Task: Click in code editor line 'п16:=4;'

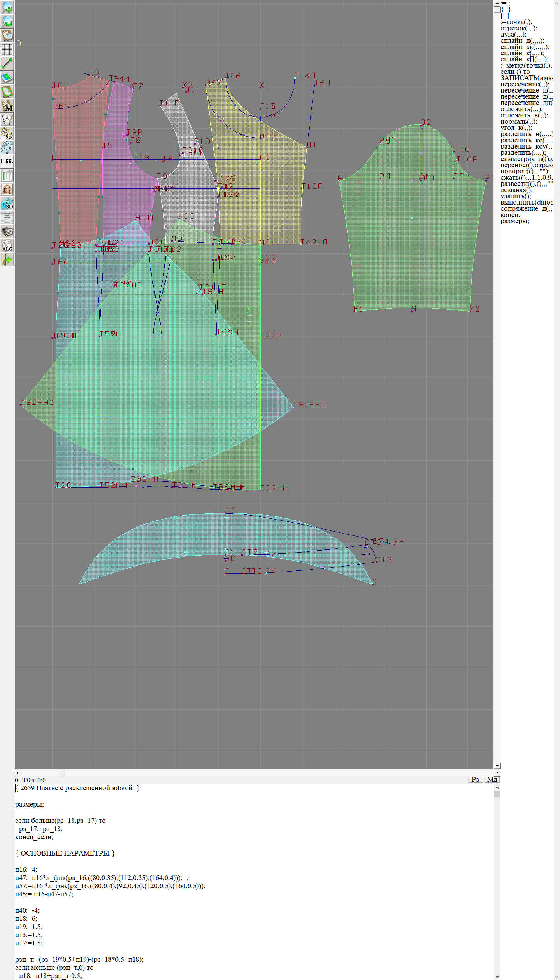Action: point(26,870)
